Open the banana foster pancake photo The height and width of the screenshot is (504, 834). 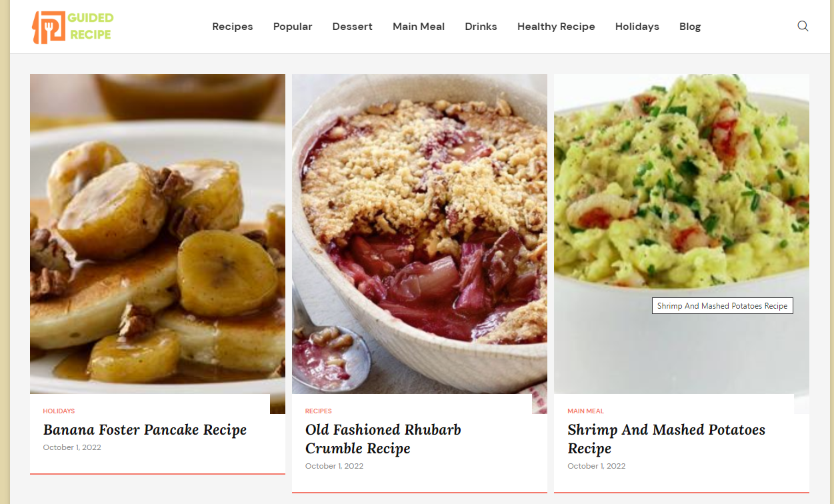[157, 233]
